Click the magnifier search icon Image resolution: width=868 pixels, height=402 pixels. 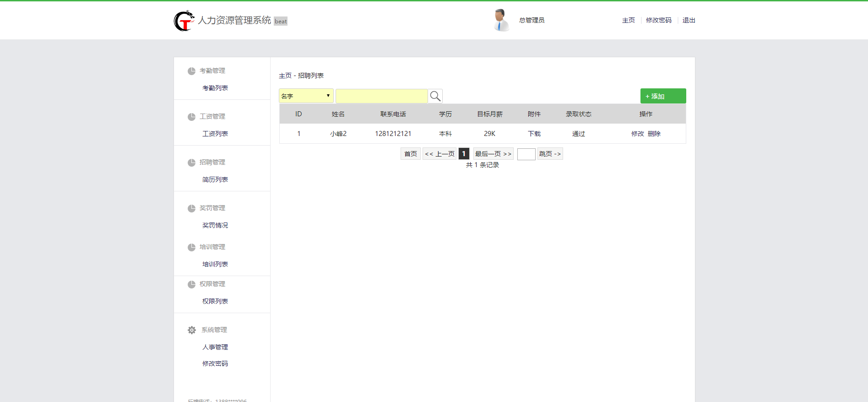(x=435, y=96)
